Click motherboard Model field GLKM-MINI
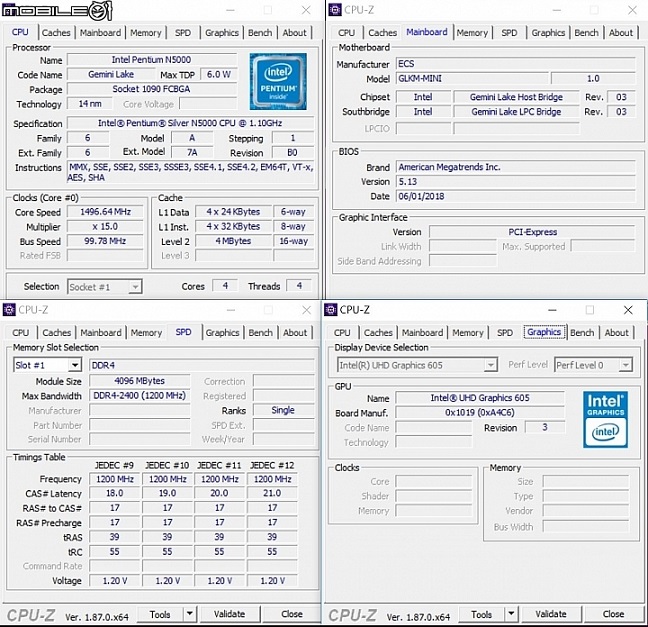This screenshot has height=627, width=648. click(x=472, y=79)
